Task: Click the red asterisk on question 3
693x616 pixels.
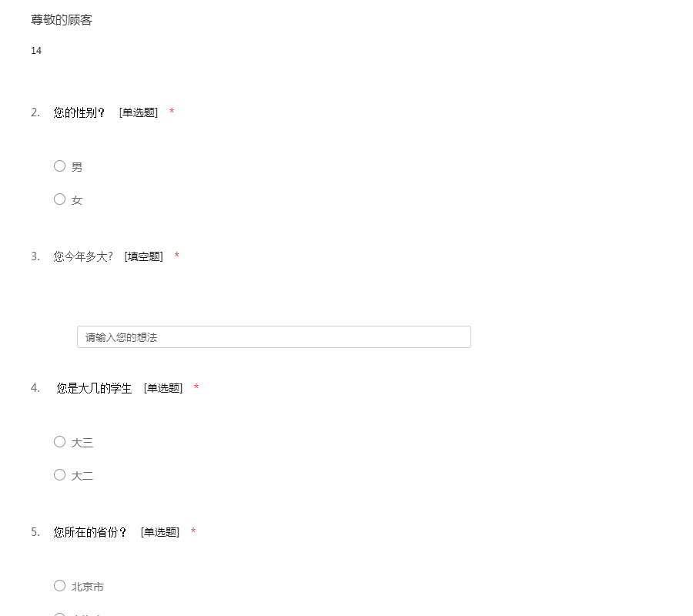Action: click(x=177, y=255)
